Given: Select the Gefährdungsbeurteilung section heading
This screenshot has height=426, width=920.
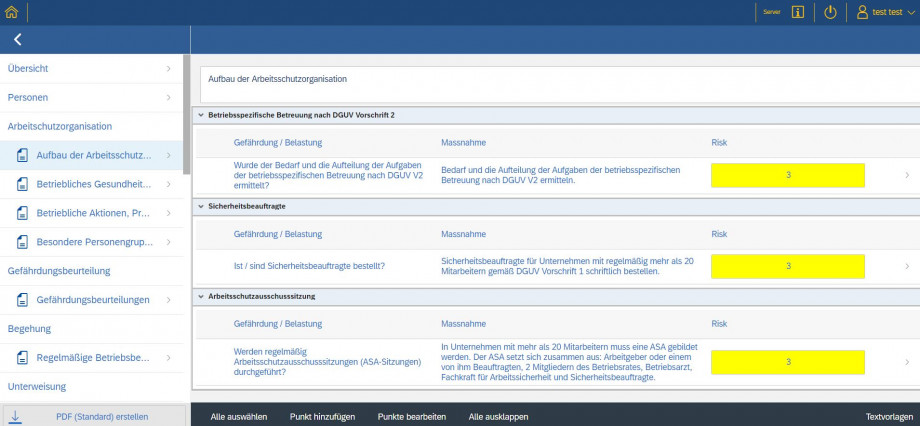Looking at the screenshot, I should 59,271.
